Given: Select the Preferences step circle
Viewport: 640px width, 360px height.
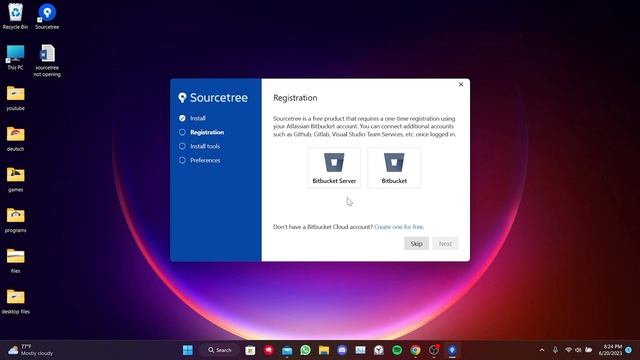Looking at the screenshot, I should coord(182,160).
